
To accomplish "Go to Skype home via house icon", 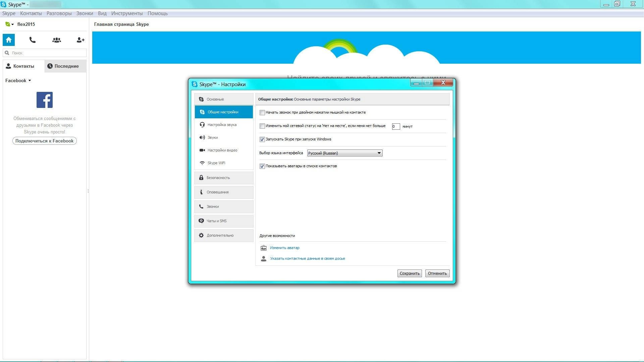I will click(x=9, y=40).
